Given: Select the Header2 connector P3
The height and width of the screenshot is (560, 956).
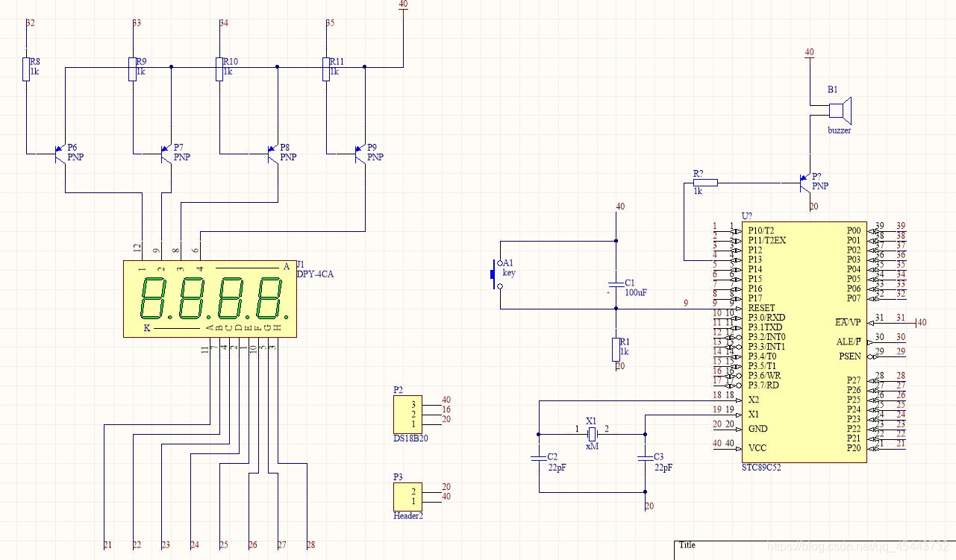Looking at the screenshot, I should coord(407,497).
